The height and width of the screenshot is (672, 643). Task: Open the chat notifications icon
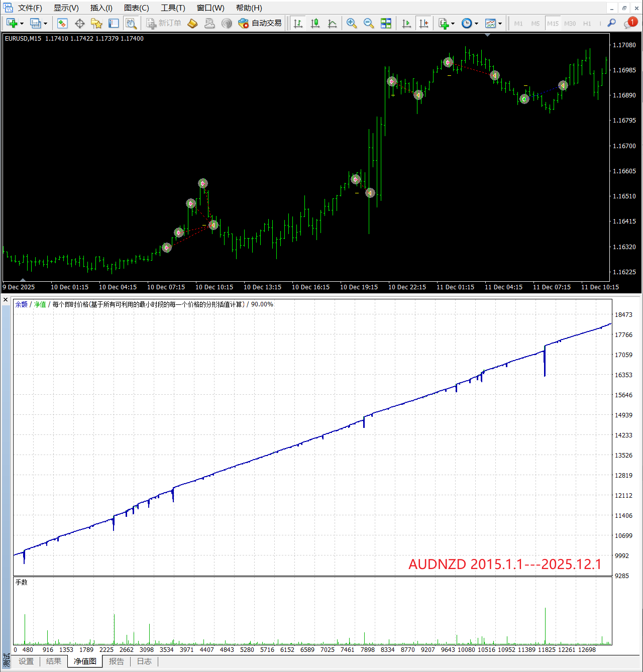click(x=629, y=23)
